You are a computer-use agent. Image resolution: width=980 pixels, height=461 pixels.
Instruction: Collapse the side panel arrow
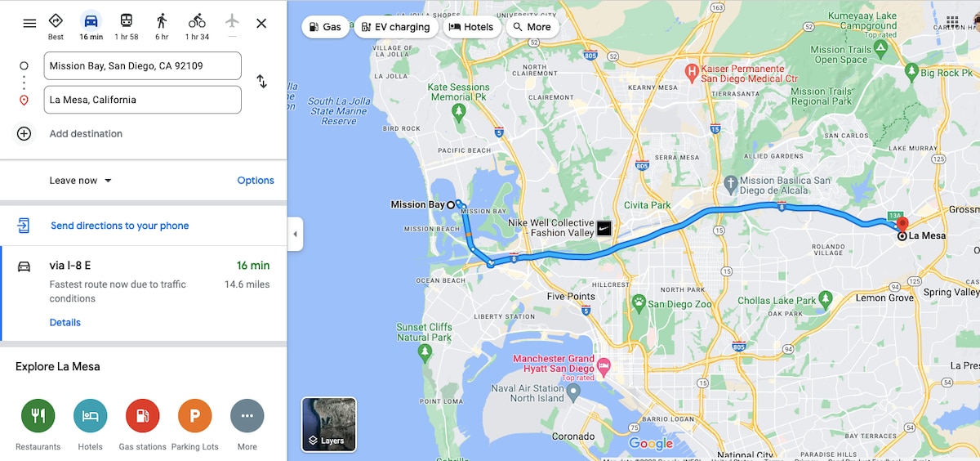(295, 235)
